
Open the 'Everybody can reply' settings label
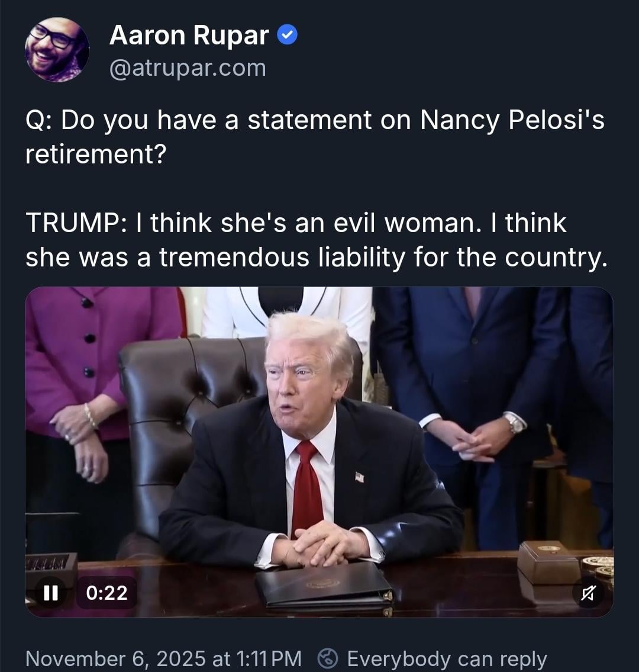(447, 658)
